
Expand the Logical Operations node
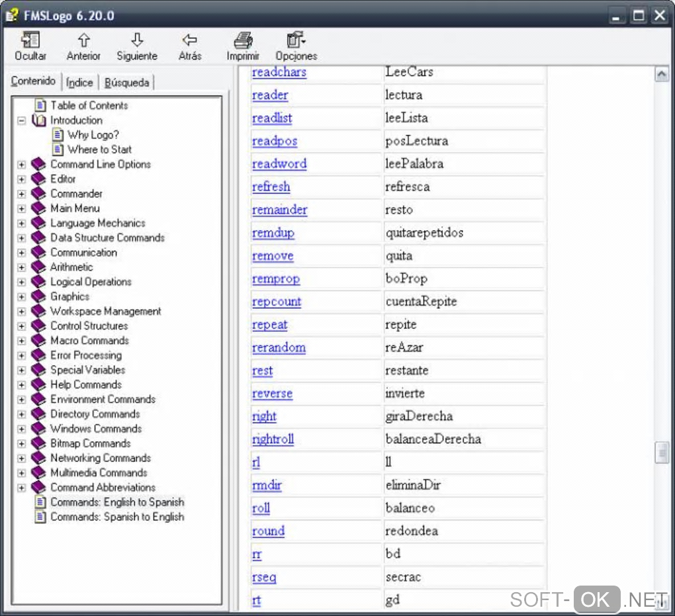click(22, 282)
